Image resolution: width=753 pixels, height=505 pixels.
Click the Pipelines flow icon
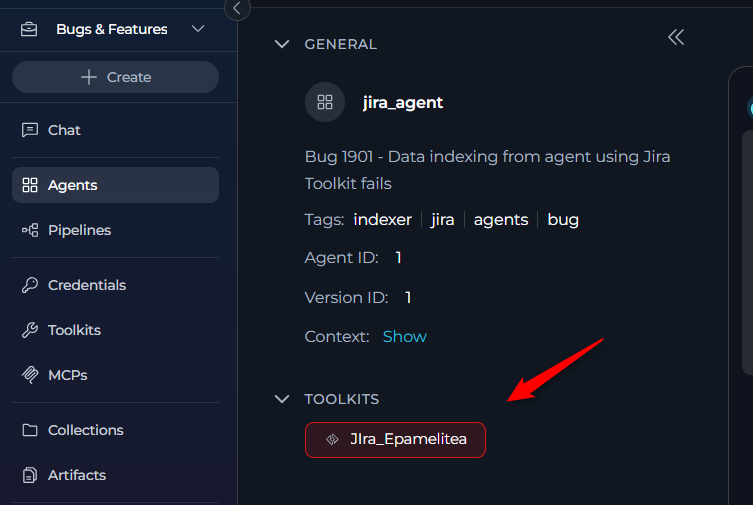[x=29, y=230]
